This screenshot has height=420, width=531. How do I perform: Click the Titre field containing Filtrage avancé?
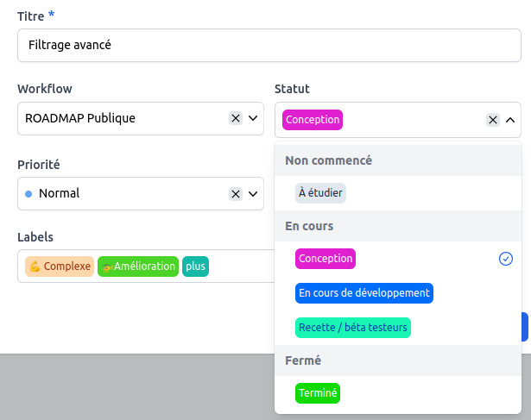tap(269, 46)
